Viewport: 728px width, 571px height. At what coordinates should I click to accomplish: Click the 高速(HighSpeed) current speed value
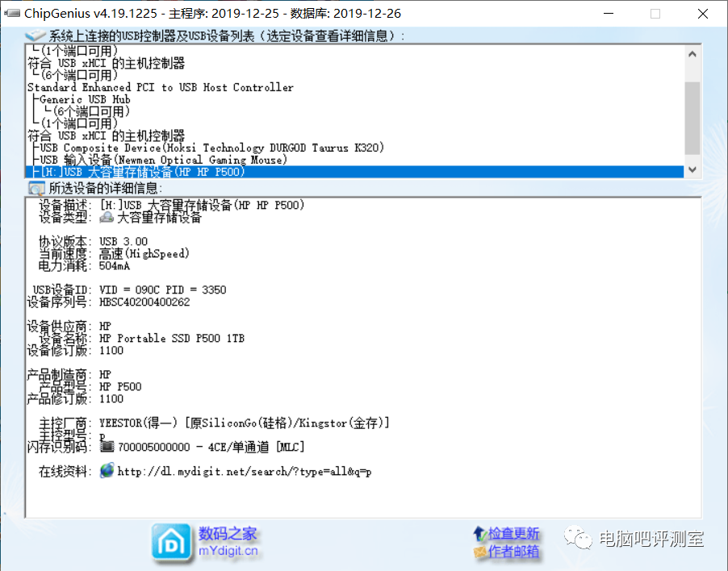144,254
